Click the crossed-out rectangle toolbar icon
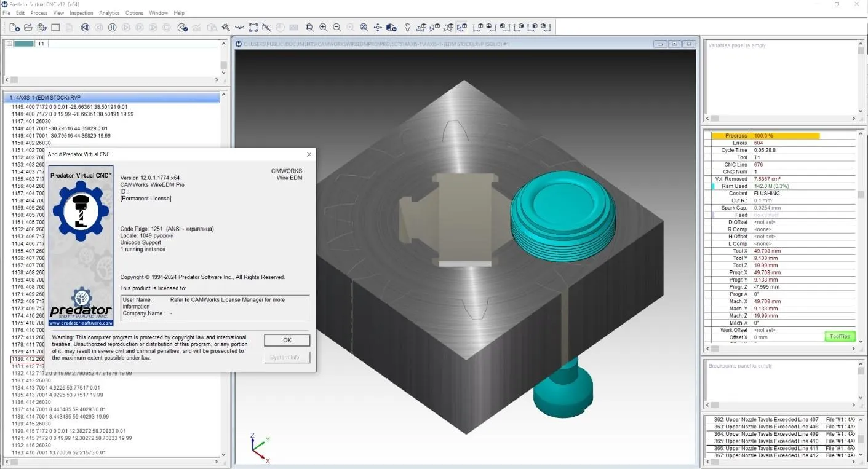 [267, 28]
